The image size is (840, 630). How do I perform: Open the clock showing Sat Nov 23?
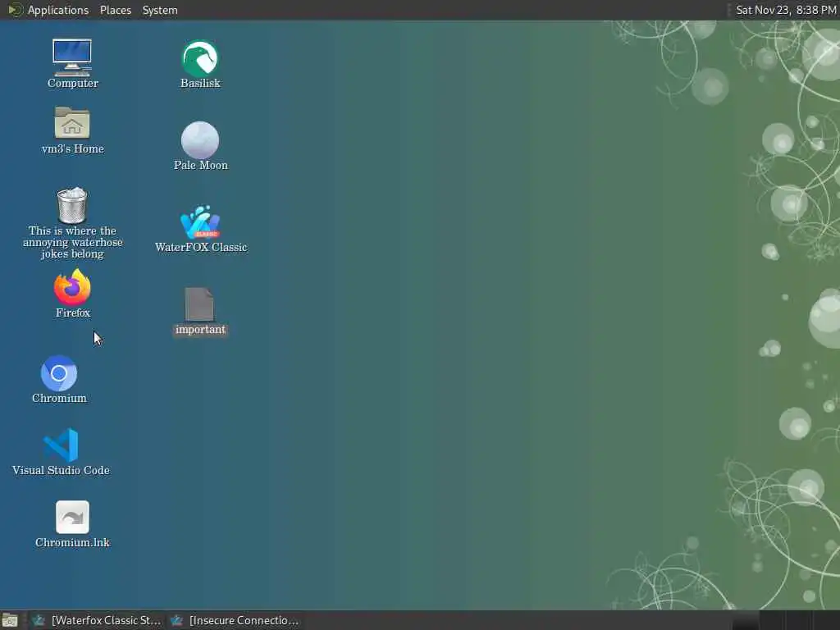[785, 10]
